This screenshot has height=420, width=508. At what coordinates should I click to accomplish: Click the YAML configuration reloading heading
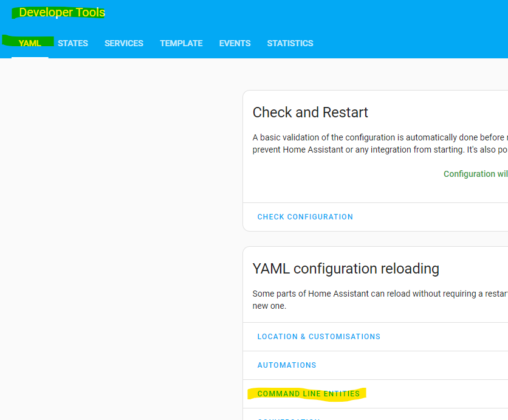(346, 269)
